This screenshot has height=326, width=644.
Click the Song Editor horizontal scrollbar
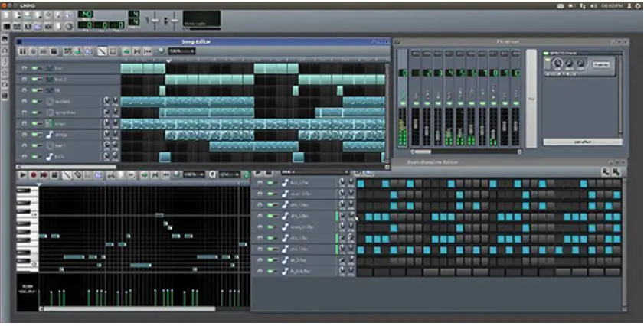[67, 166]
